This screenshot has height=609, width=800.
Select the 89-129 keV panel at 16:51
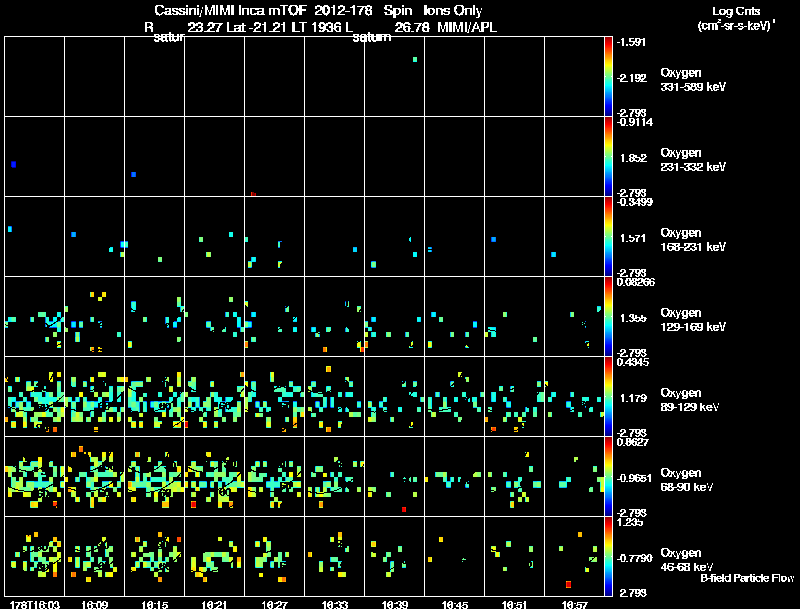pyautogui.click(x=515, y=396)
